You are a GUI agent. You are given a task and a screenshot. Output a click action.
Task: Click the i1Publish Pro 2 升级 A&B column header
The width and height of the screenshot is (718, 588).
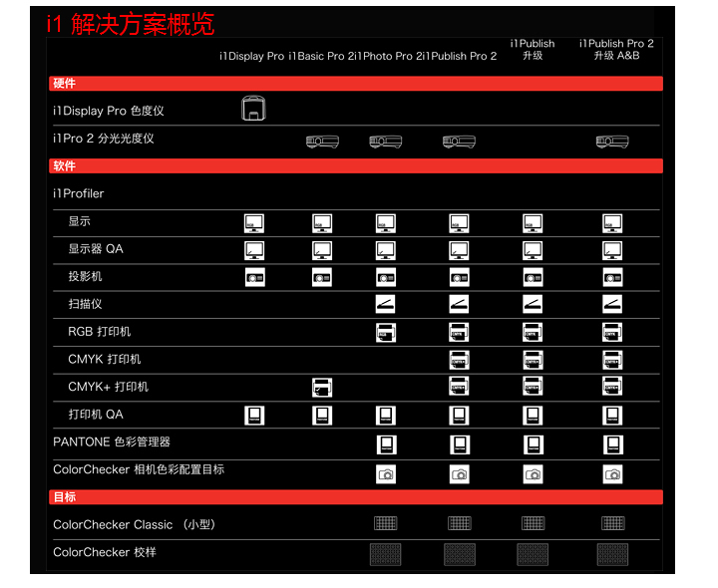pyautogui.click(x=616, y=50)
